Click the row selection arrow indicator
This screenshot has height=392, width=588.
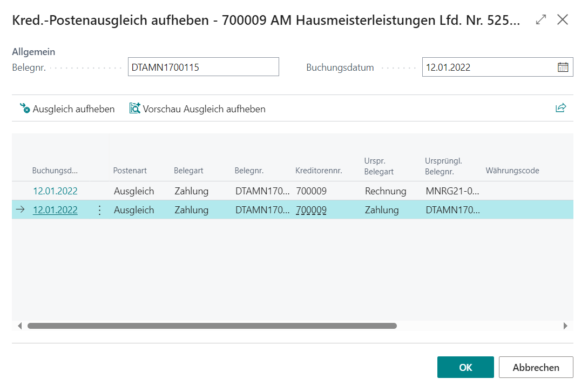tap(20, 209)
